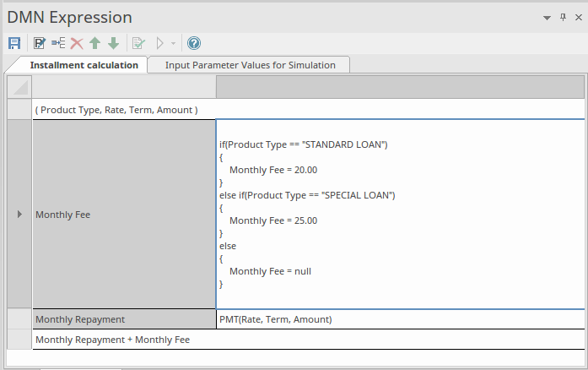Open the Help icon in the toolbar
This screenshot has width=588, height=370.
194,43
